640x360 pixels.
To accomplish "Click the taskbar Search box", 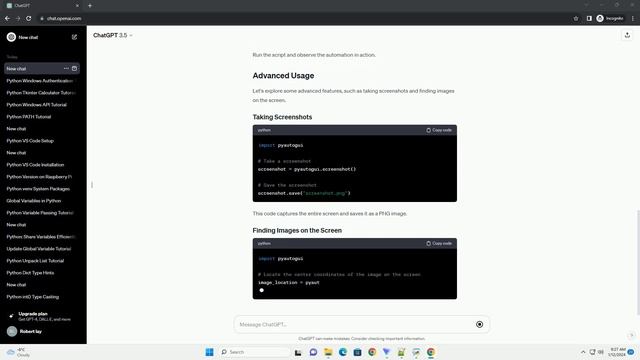I will (254, 352).
